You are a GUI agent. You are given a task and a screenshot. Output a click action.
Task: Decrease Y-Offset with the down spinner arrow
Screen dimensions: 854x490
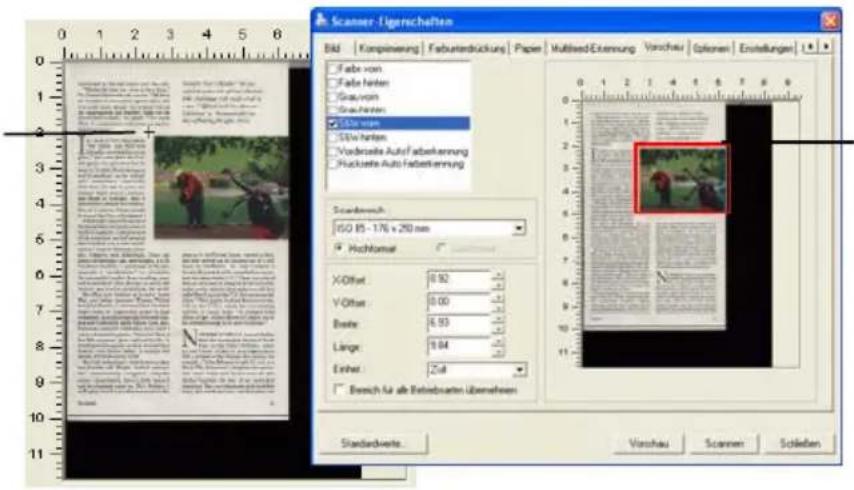(x=498, y=307)
